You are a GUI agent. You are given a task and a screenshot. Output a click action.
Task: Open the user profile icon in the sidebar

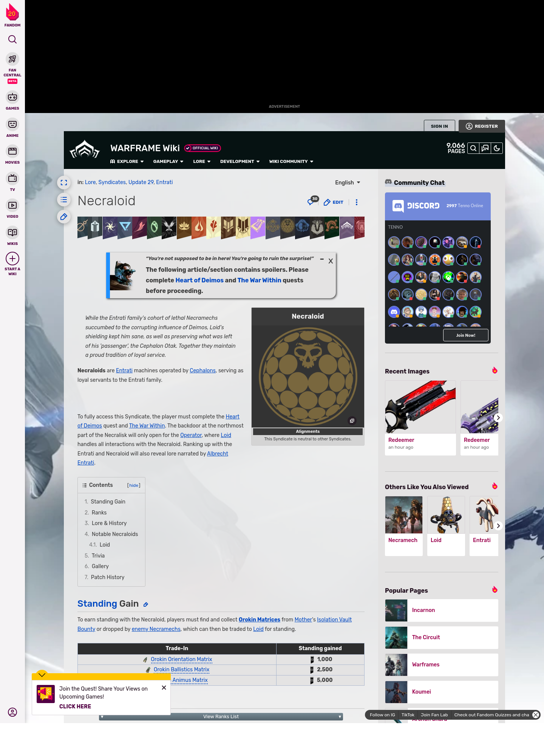12,712
